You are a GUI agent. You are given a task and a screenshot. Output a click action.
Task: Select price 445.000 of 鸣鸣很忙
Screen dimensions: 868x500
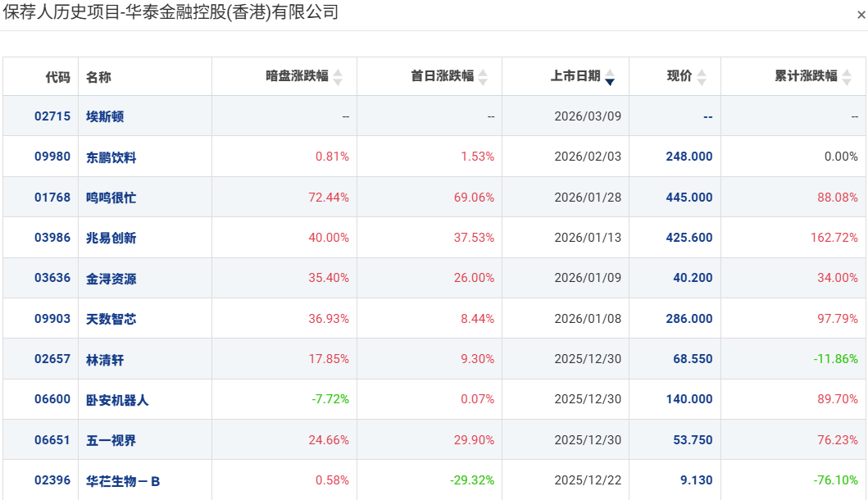click(689, 198)
